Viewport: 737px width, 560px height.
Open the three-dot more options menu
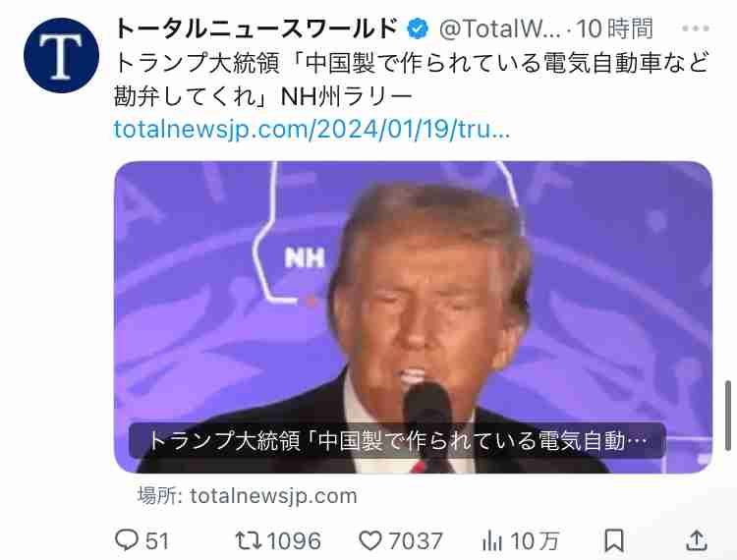[695, 28]
